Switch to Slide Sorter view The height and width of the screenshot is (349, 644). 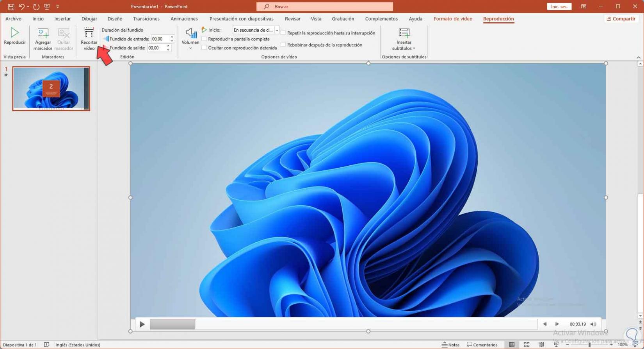click(527, 345)
